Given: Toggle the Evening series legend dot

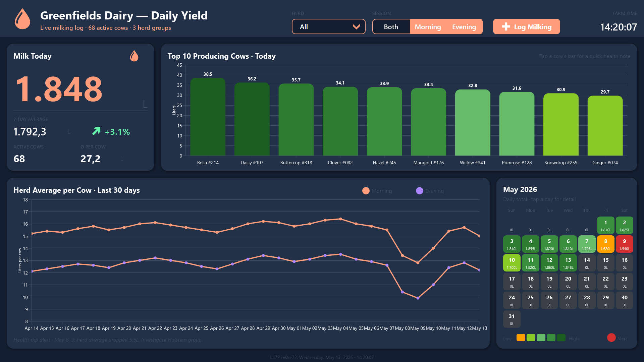Looking at the screenshot, I should coord(420,191).
